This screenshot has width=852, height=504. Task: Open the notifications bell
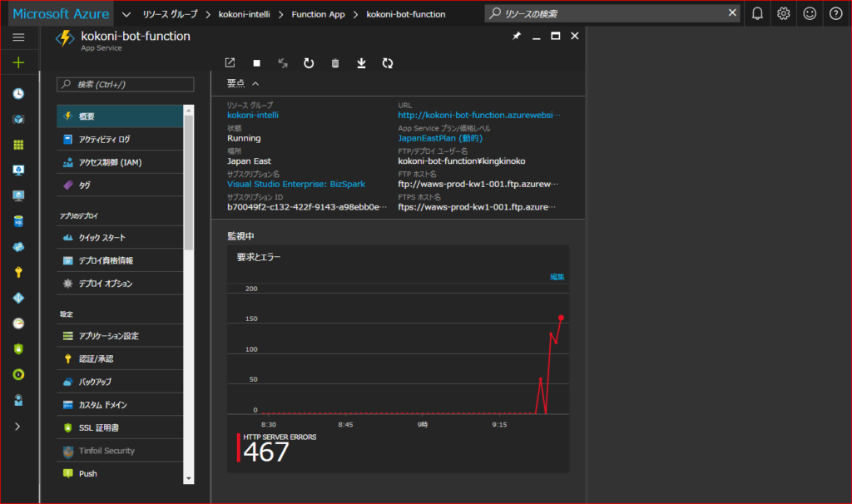pos(757,13)
